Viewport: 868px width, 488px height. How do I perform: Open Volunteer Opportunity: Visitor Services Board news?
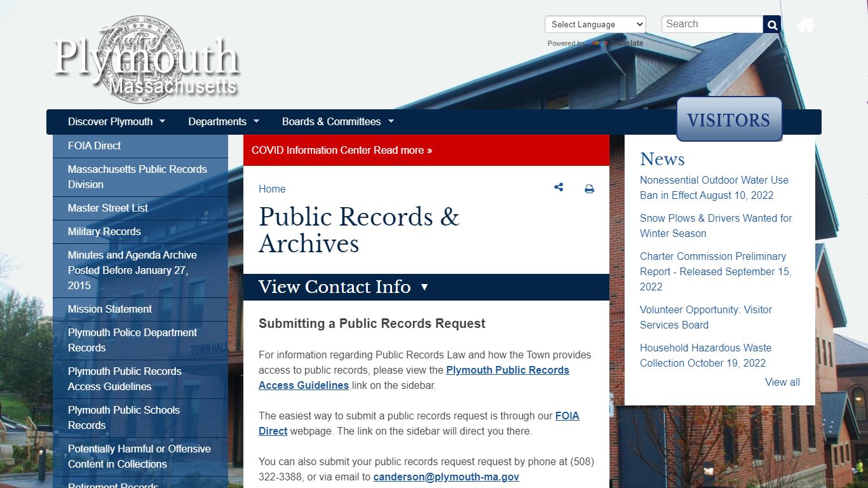click(706, 318)
